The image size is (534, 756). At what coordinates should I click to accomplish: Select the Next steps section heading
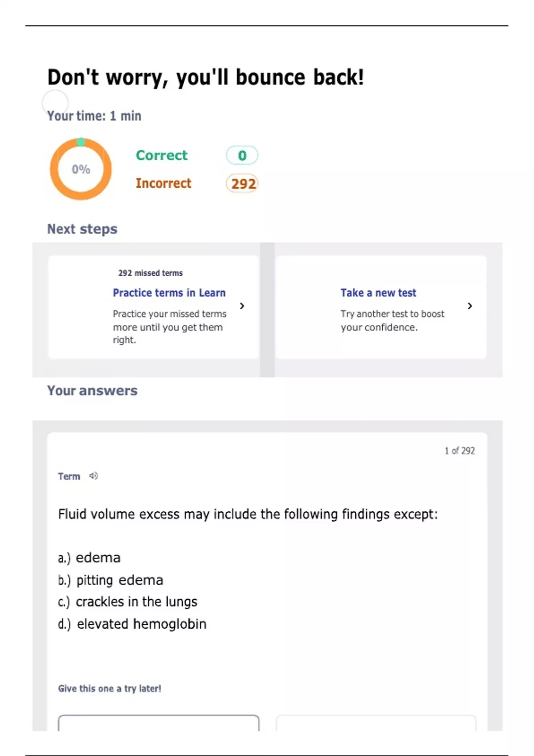coord(82,229)
